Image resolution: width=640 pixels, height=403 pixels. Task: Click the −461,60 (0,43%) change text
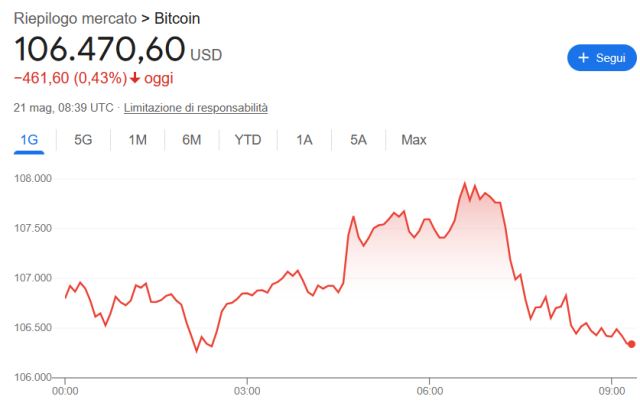(x=71, y=78)
